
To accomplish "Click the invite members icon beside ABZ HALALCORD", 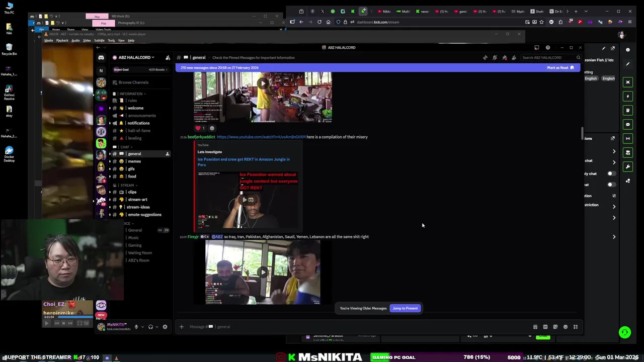I will coord(168,57).
